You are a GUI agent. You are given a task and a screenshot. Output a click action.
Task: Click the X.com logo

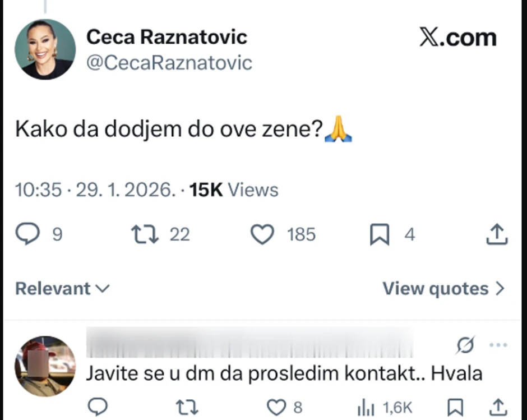pyautogui.click(x=457, y=37)
